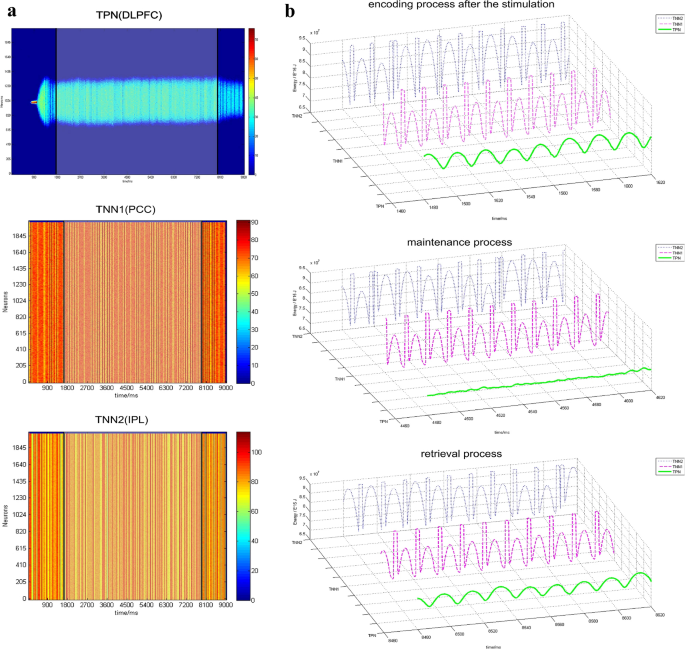Open the TNN2(IPL) heatmap image
Image resolution: width=685 pixels, height=649 pixels.
[x=128, y=516]
